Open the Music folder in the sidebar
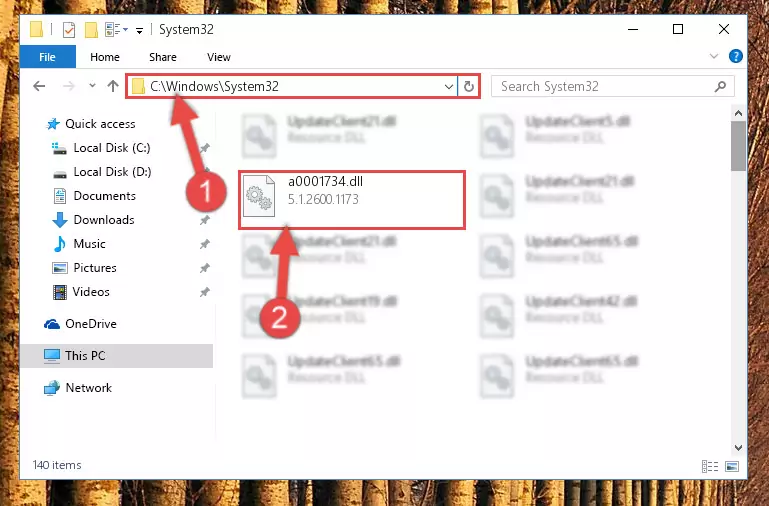 coord(89,244)
